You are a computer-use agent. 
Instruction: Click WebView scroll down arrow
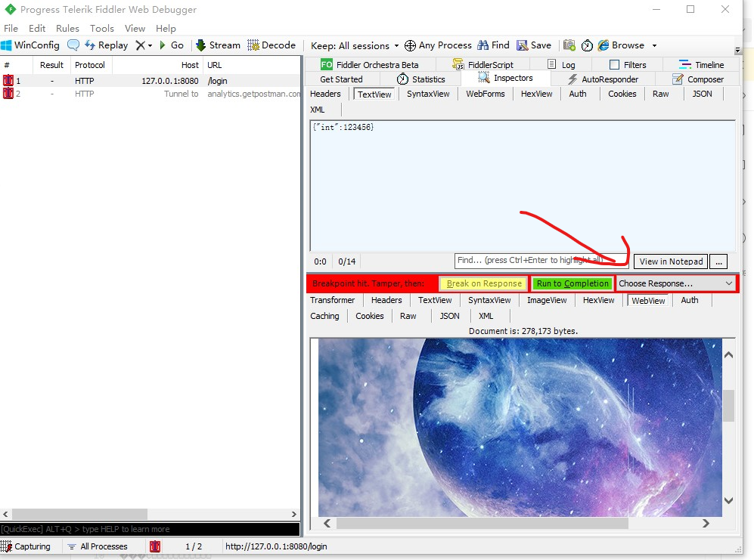[728, 500]
